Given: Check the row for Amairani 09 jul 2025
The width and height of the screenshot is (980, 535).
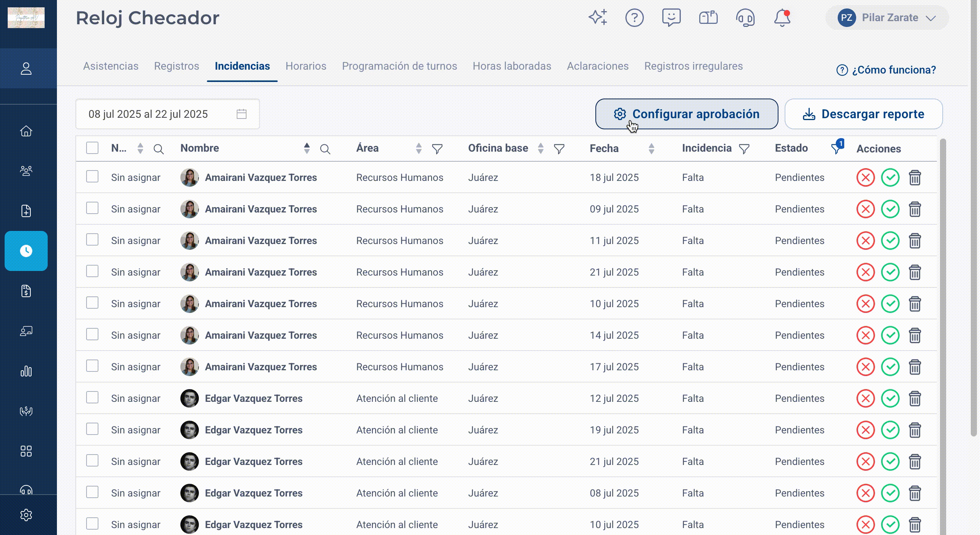Looking at the screenshot, I should 92,208.
